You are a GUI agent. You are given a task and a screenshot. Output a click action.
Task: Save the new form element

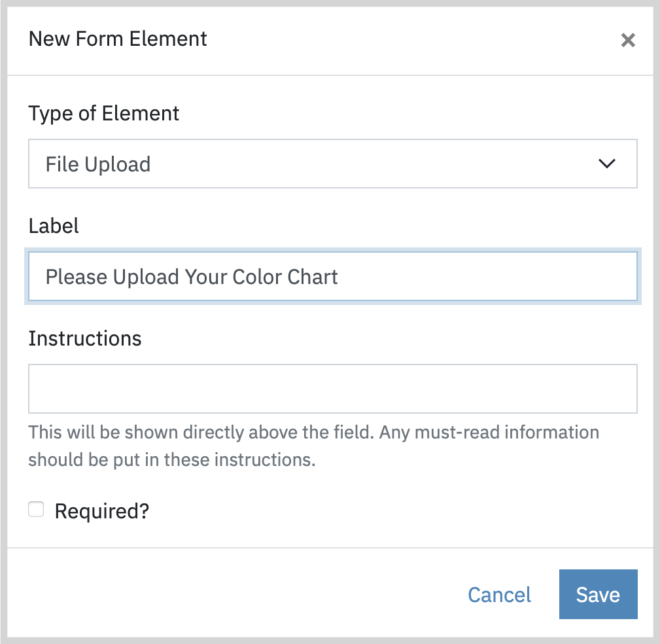click(x=598, y=594)
